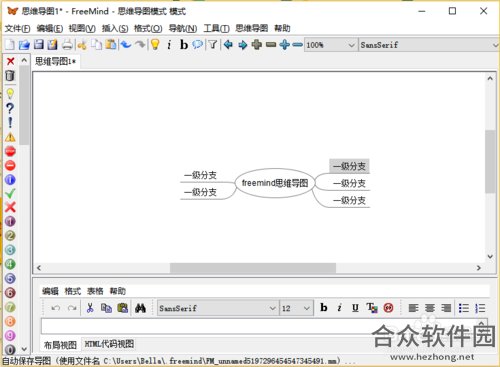Viewport: 500px width, 367px height.
Task: Click the cloud node style icon
Action: (x=197, y=44)
